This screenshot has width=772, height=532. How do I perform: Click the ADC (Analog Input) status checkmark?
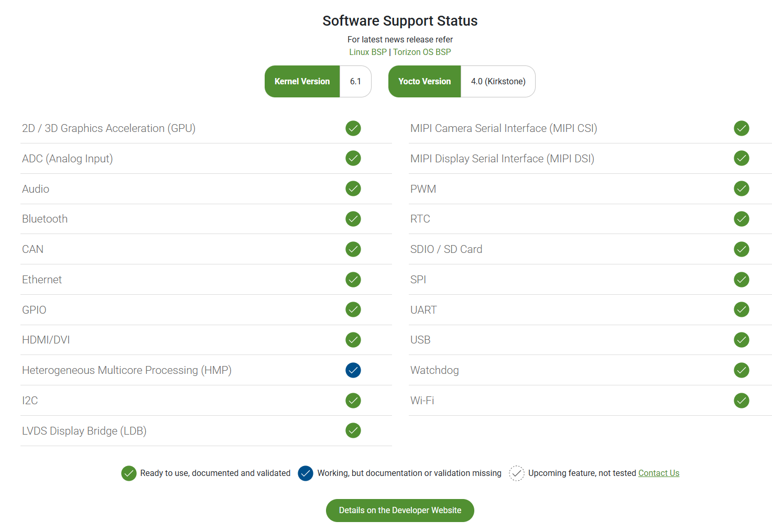click(353, 158)
